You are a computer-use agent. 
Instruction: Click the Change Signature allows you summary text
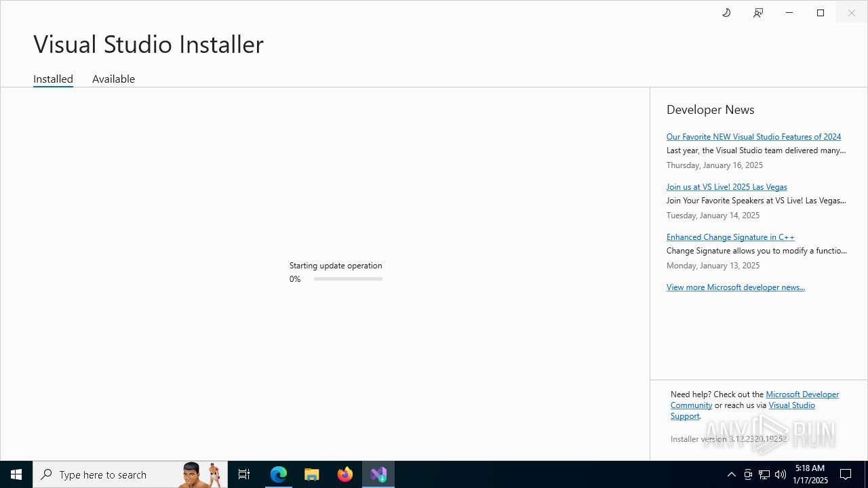[x=757, y=251]
